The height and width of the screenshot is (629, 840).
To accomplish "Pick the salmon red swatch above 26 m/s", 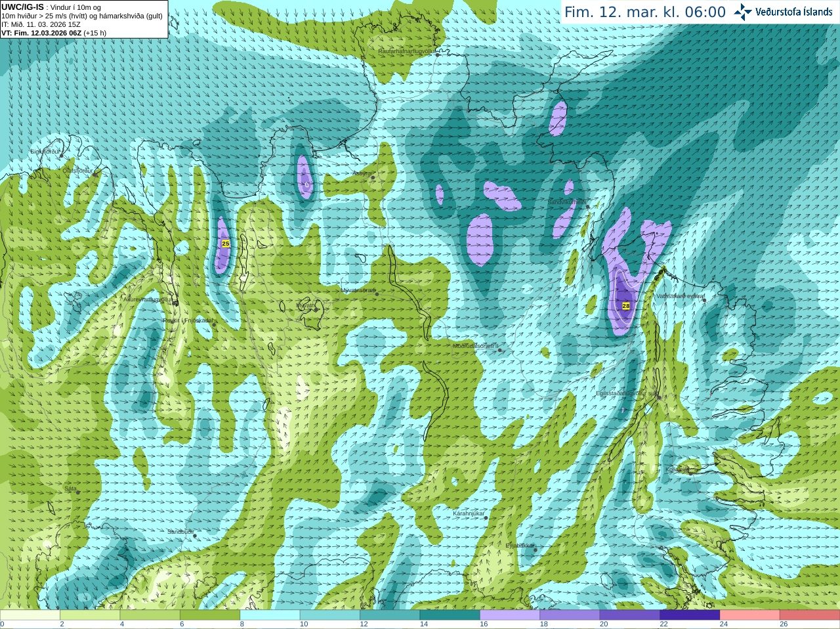I will [x=810, y=615].
